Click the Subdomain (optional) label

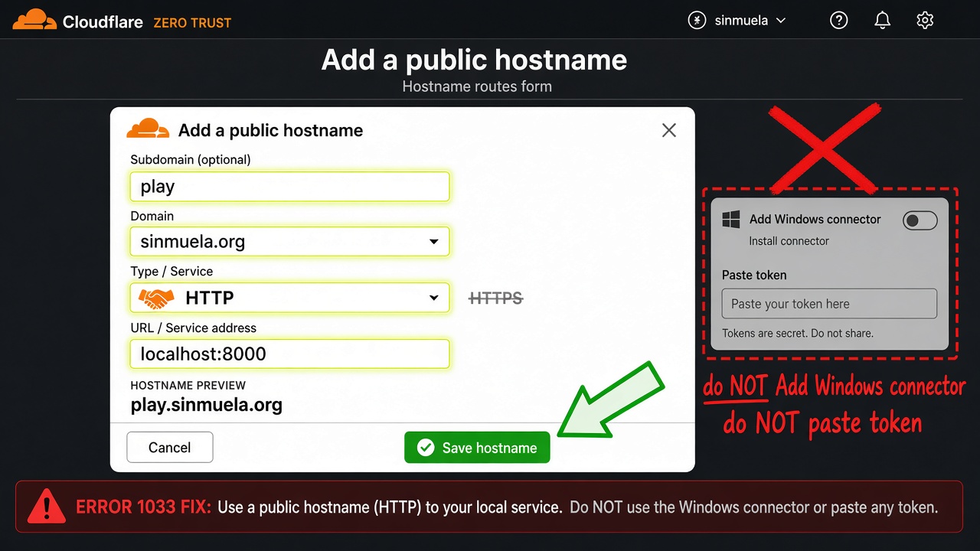point(191,160)
